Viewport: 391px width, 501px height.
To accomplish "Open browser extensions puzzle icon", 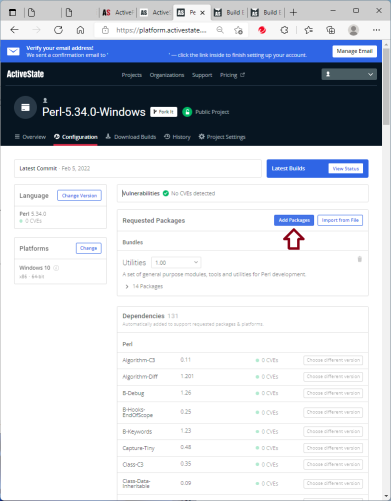I will (x=284, y=30).
